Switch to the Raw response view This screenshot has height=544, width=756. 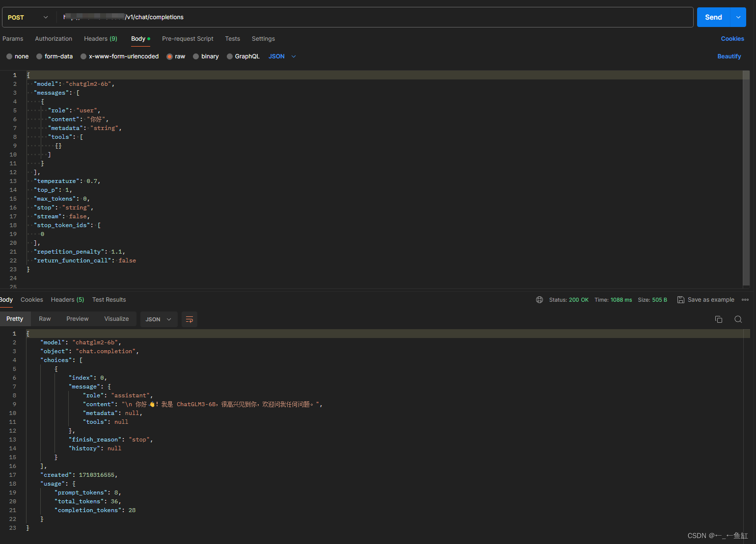point(44,318)
